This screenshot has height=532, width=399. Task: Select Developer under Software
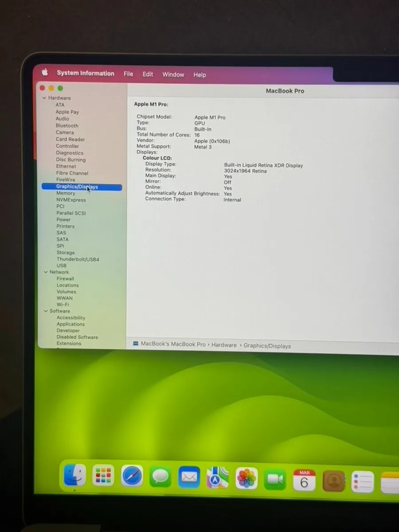click(68, 330)
